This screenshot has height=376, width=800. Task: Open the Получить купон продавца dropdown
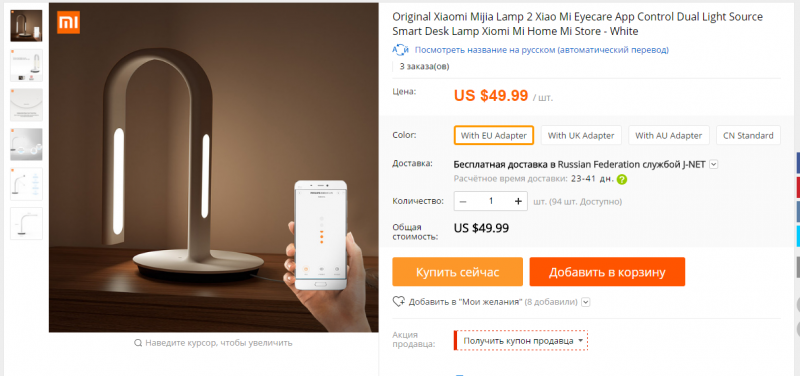coord(521,340)
